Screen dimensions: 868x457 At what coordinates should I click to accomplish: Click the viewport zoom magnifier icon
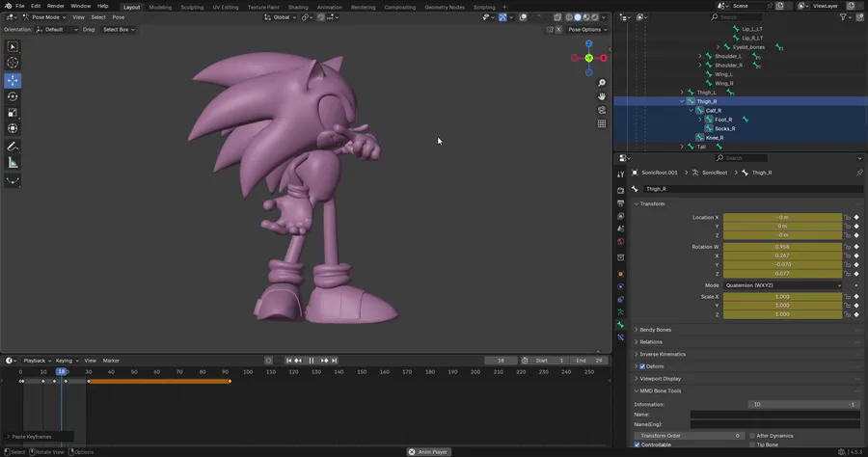(x=602, y=83)
